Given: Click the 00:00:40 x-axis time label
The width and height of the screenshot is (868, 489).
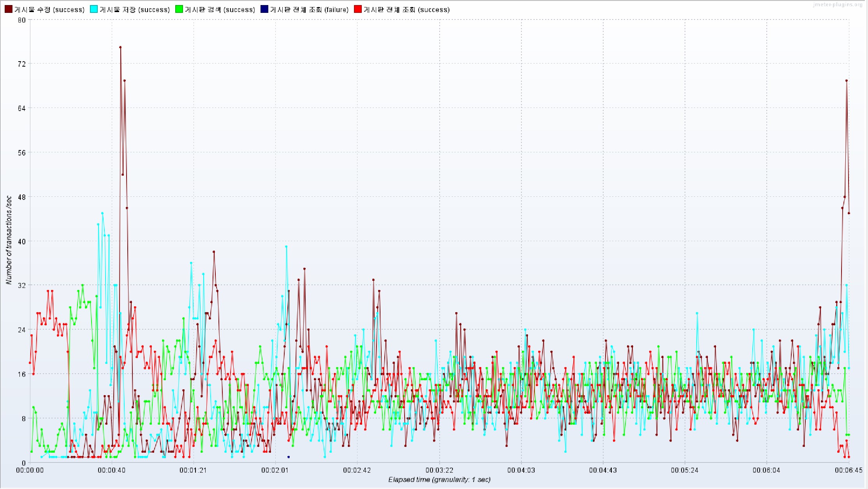Looking at the screenshot, I should tap(111, 470).
